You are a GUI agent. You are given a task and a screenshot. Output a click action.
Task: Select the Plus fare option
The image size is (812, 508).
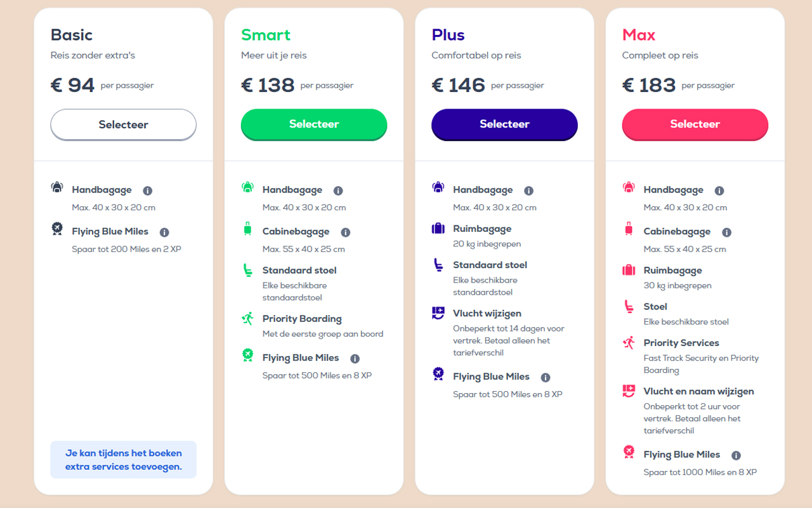(504, 124)
